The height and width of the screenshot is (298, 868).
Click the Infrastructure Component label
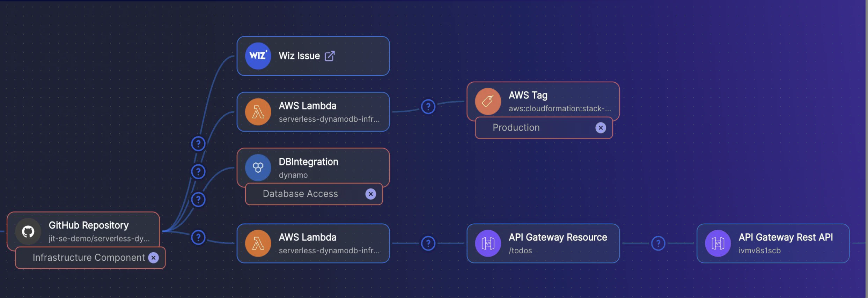click(89, 258)
